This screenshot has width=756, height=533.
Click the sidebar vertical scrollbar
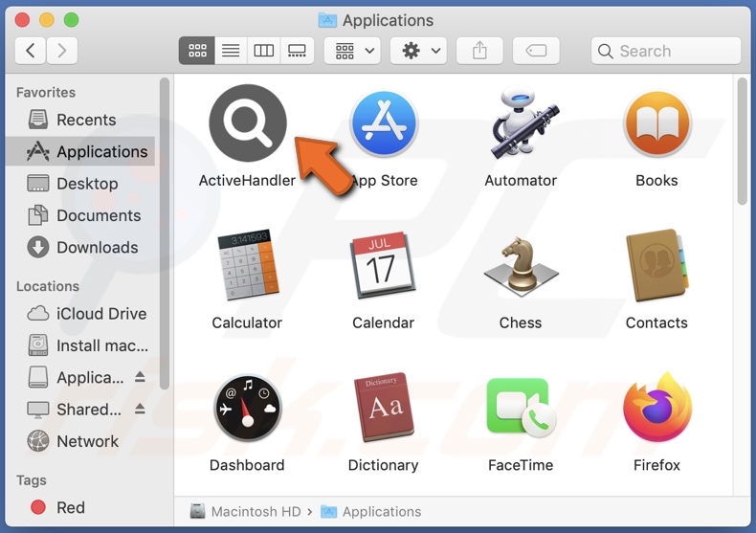coord(165,233)
